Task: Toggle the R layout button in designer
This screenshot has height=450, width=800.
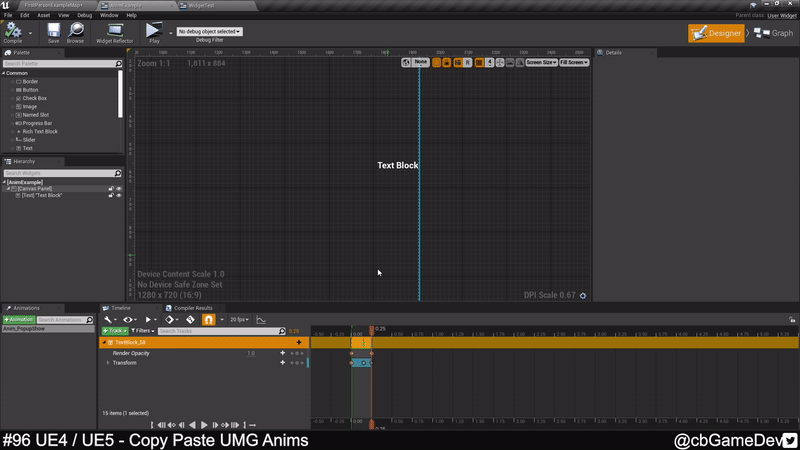Action: click(467, 63)
